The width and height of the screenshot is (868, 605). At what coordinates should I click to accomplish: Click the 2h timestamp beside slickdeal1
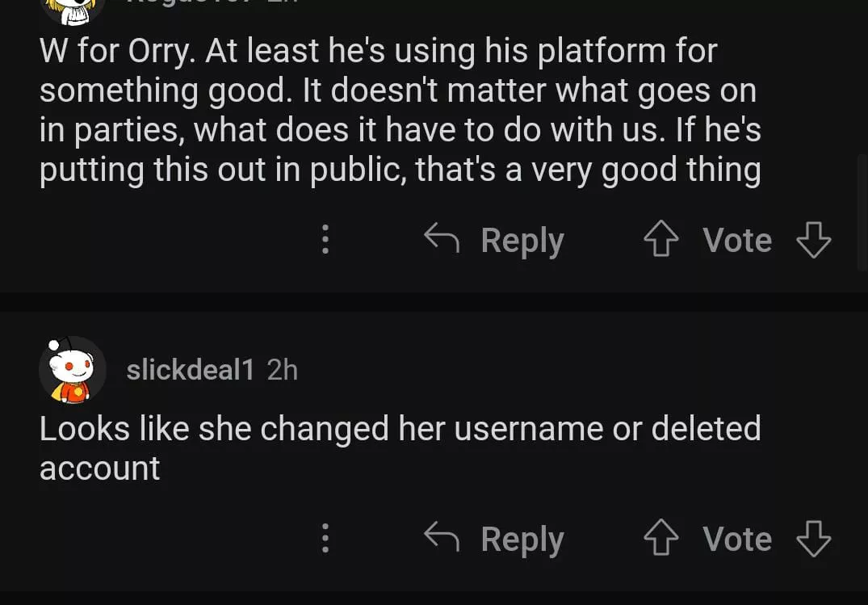[282, 370]
